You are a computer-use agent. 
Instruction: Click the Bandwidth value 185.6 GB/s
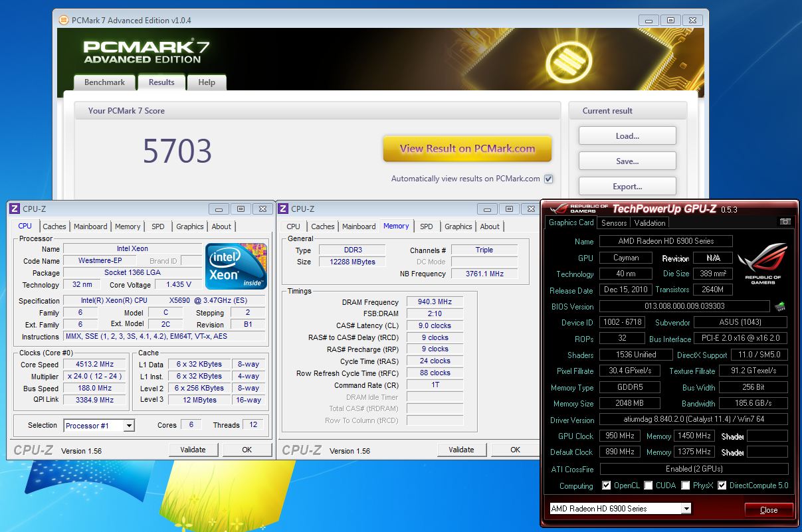tap(753, 404)
